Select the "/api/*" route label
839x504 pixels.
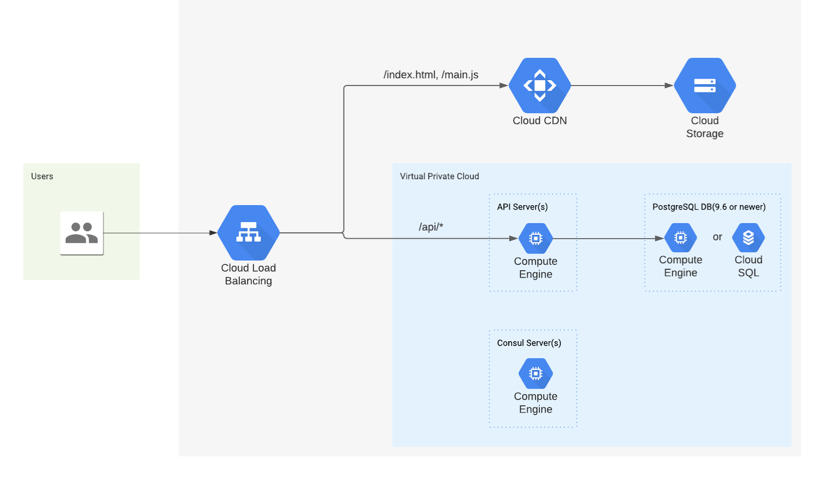tap(431, 227)
